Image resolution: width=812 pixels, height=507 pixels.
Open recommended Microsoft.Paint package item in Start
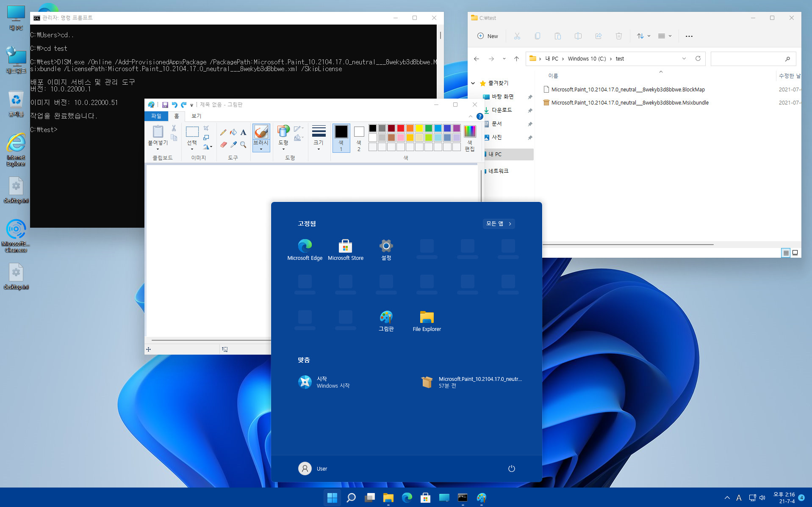[471, 382]
